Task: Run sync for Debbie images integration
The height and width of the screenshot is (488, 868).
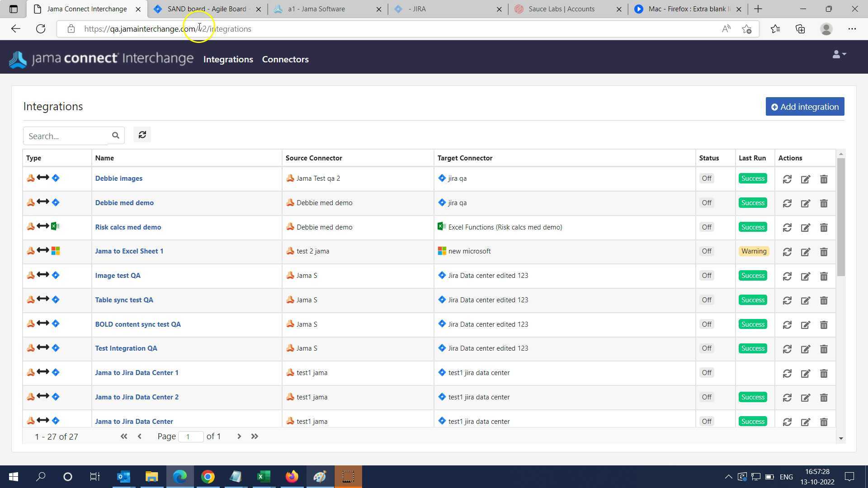Action: 787,179
